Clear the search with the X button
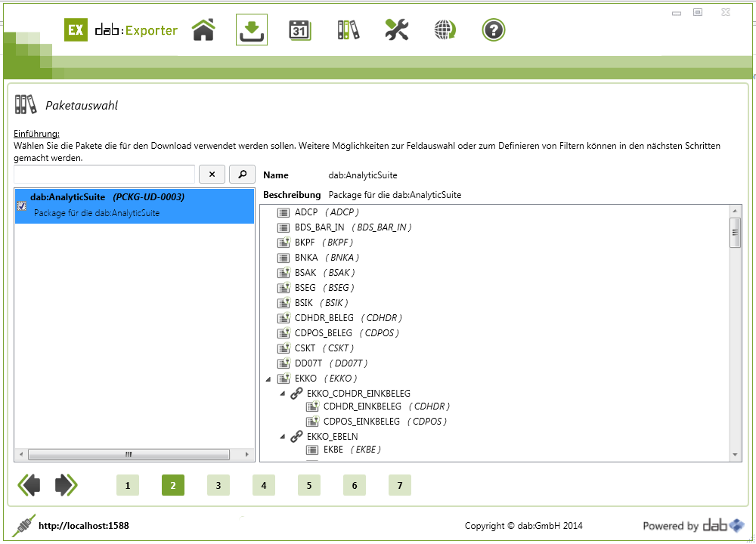756x544 pixels. point(212,174)
